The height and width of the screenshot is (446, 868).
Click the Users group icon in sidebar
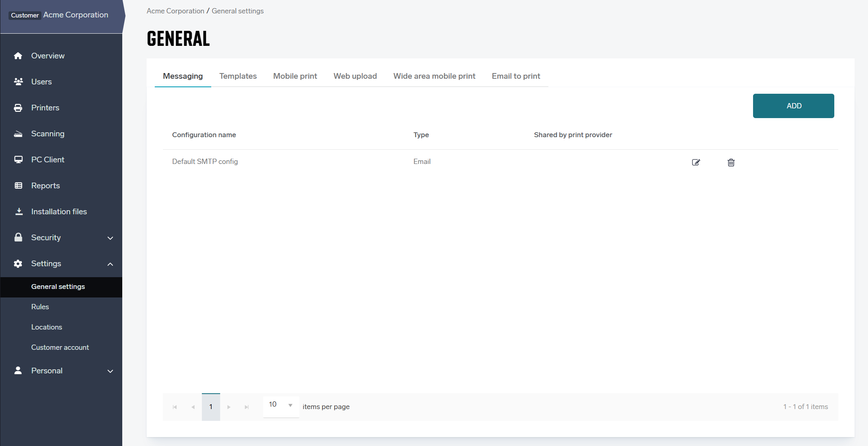pos(18,82)
